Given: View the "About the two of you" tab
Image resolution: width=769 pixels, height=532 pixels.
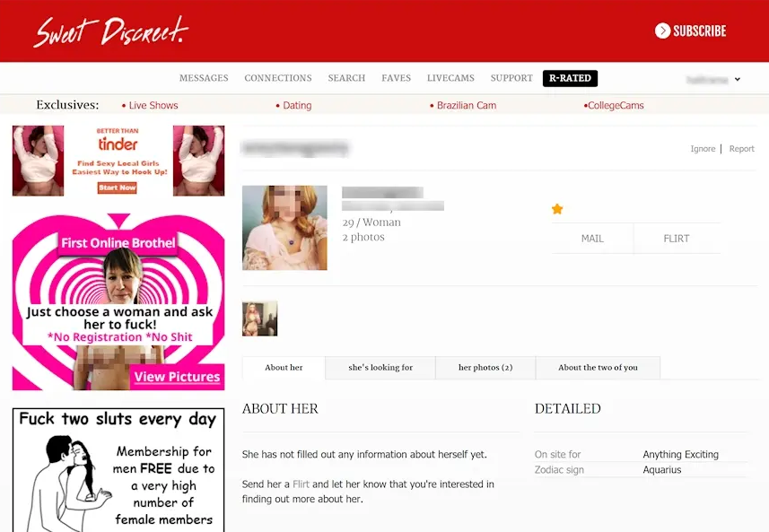Looking at the screenshot, I should [598, 368].
